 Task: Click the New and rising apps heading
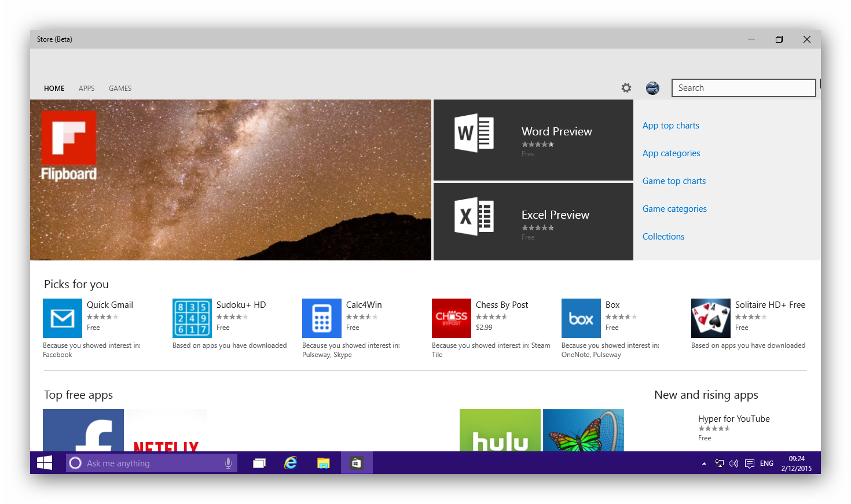tap(706, 395)
